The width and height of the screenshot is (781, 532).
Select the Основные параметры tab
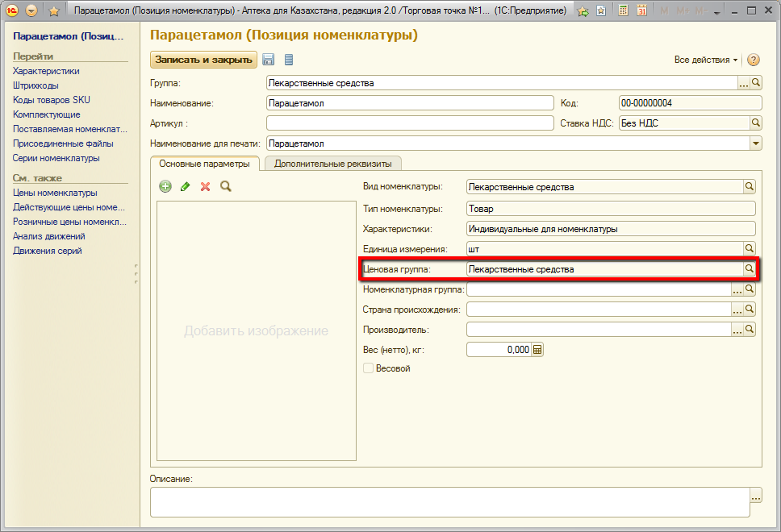pos(205,164)
